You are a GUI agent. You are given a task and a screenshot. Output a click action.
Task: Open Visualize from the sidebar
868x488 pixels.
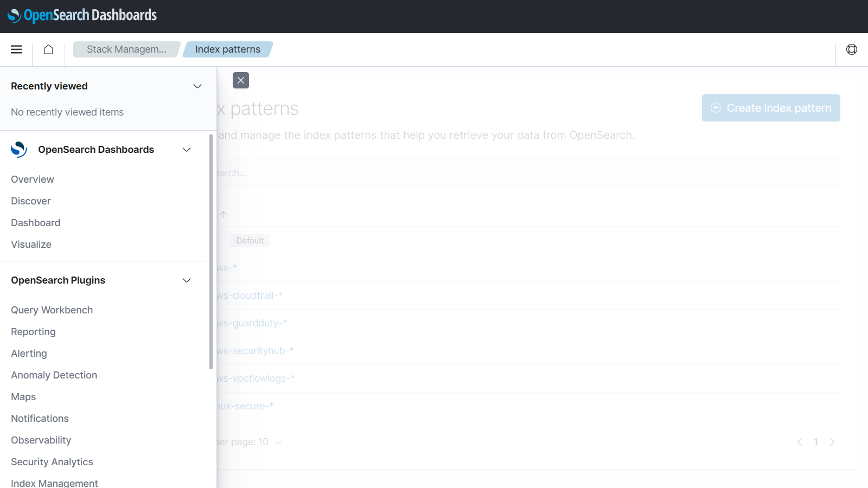[31, 245]
